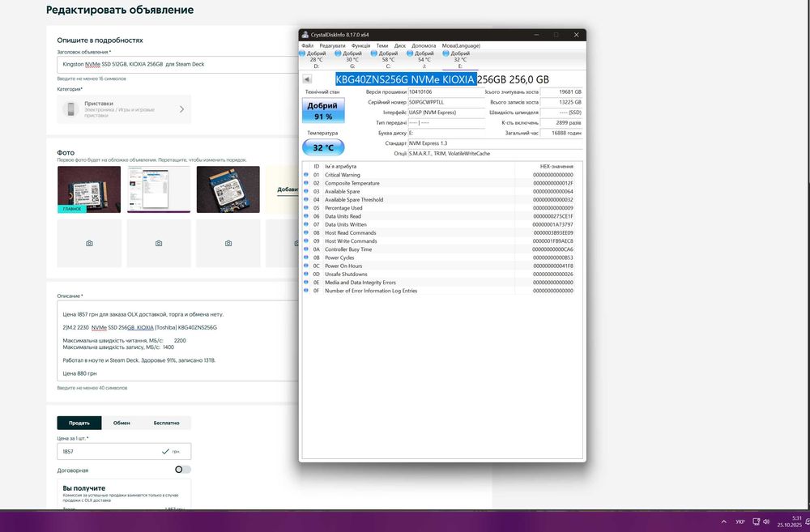Click the HEX-значення column header

(556, 166)
